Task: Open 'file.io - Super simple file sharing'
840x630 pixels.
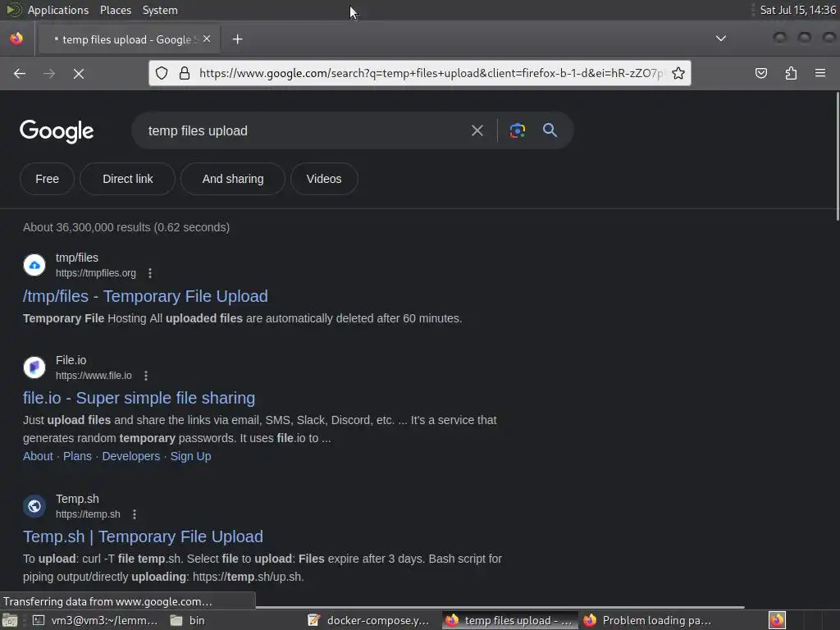Action: [x=139, y=398]
